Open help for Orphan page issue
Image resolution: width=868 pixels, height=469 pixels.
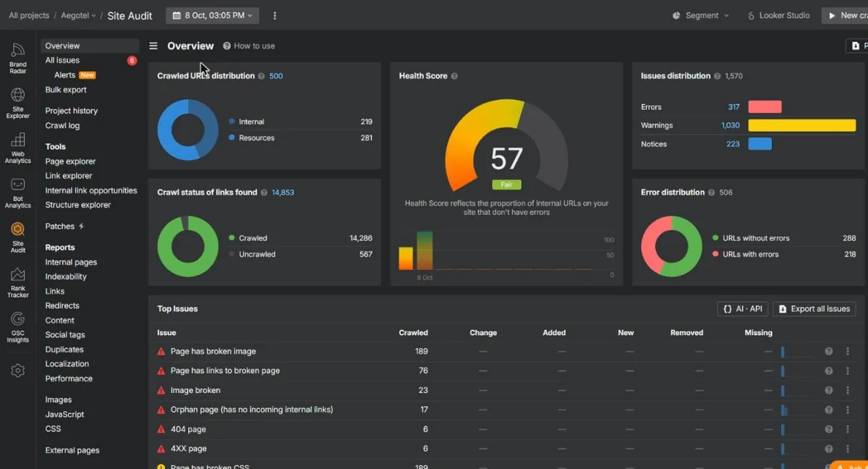pyautogui.click(x=829, y=410)
